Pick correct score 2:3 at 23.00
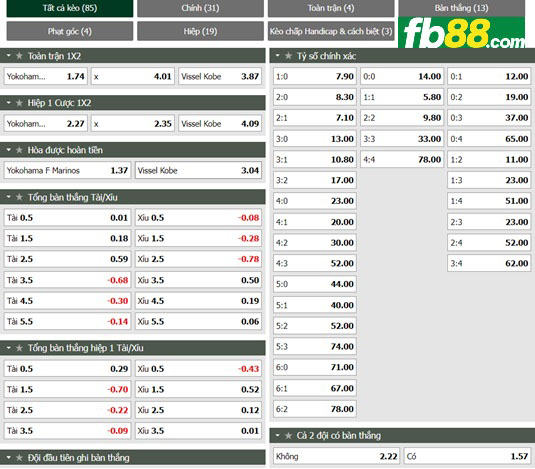Viewport: 535px width, 469px height. click(489, 222)
